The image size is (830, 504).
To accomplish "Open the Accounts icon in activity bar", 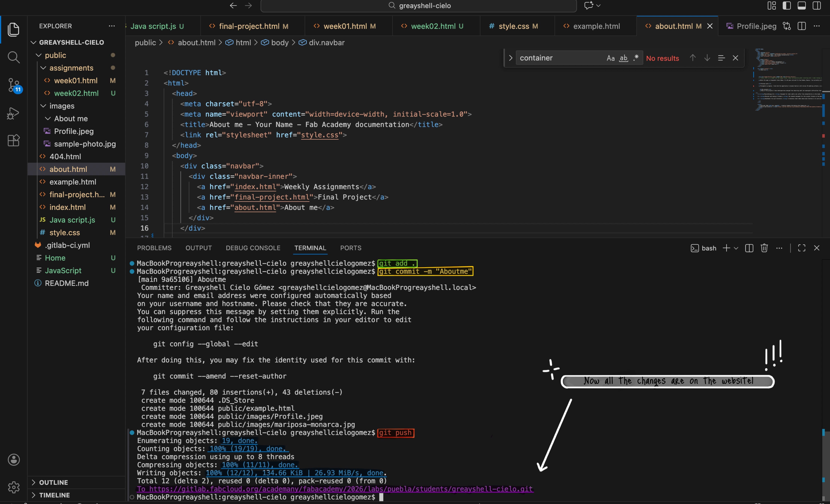I will point(14,460).
